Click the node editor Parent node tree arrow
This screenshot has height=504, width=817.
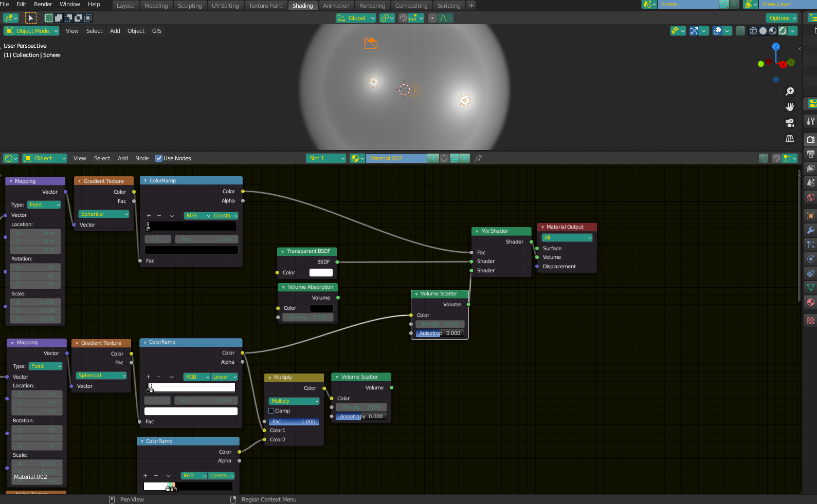764,158
